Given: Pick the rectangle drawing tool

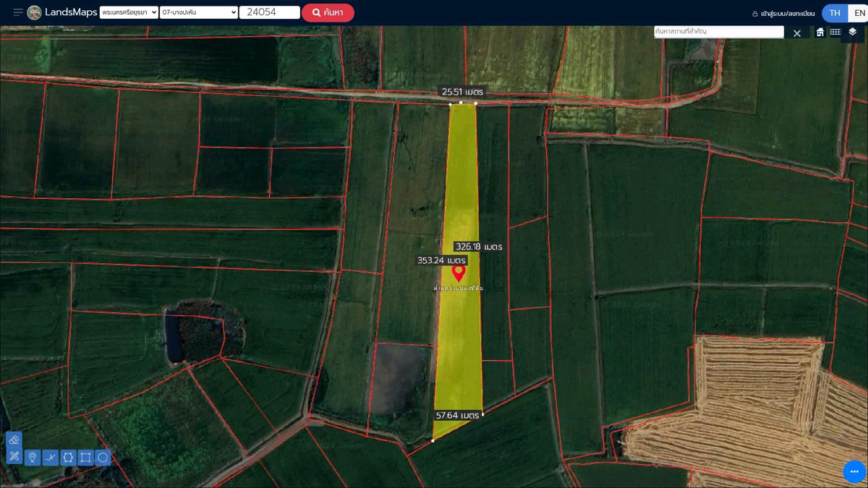Looking at the screenshot, I should (85, 458).
